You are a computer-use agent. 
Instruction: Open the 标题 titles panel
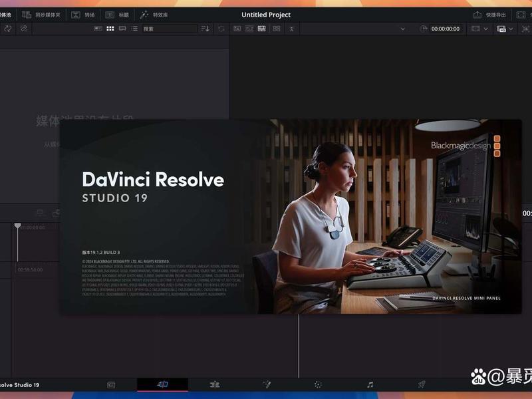[117, 15]
